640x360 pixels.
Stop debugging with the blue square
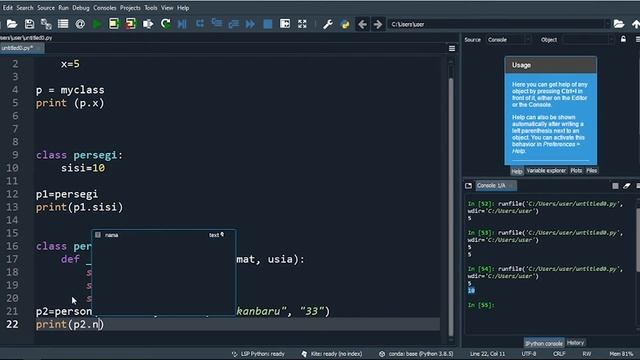point(268,24)
